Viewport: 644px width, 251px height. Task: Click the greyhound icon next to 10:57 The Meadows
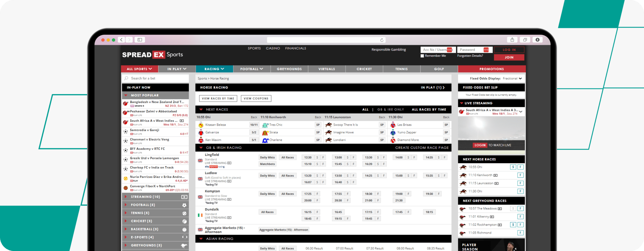point(463,209)
